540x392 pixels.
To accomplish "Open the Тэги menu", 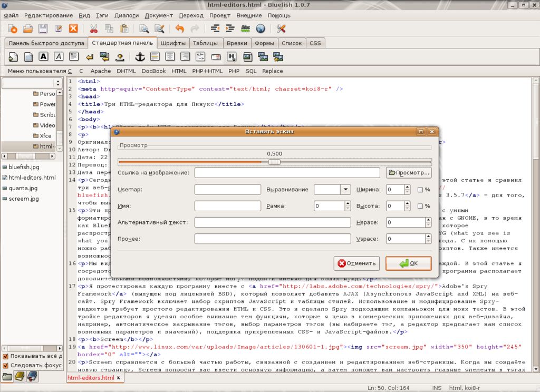I will 102,15.
